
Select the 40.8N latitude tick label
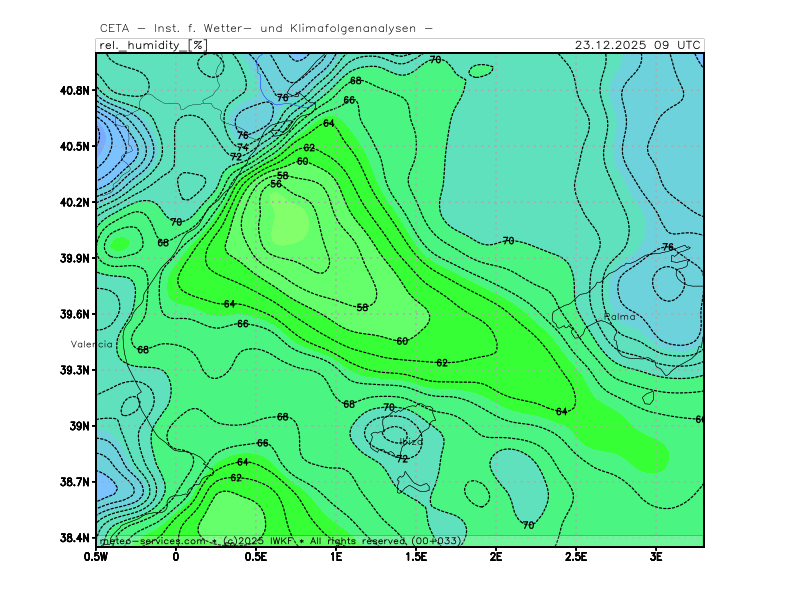point(76,90)
